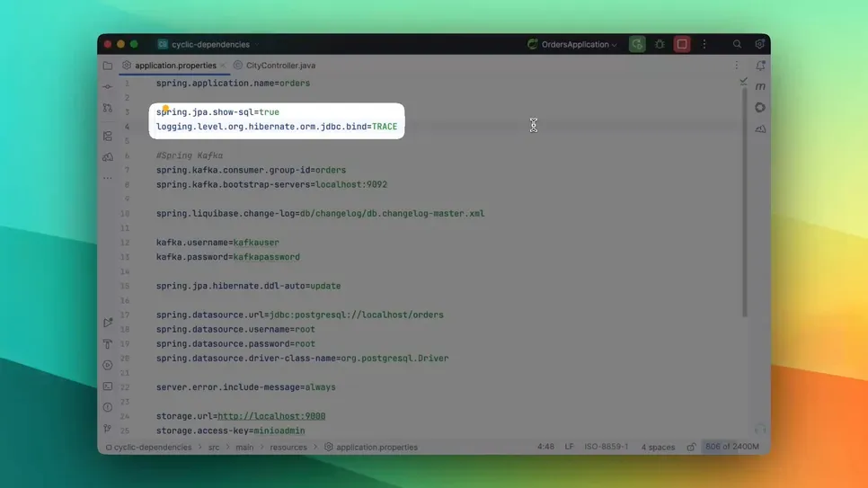Viewport: 868px width, 488px height.
Task: Open the Maven tool window
Action: point(760,86)
